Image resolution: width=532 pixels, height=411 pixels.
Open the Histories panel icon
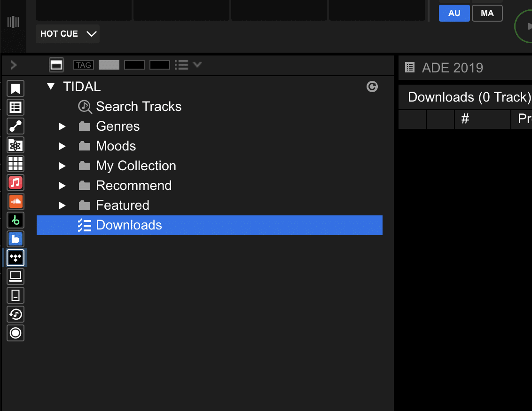15,314
